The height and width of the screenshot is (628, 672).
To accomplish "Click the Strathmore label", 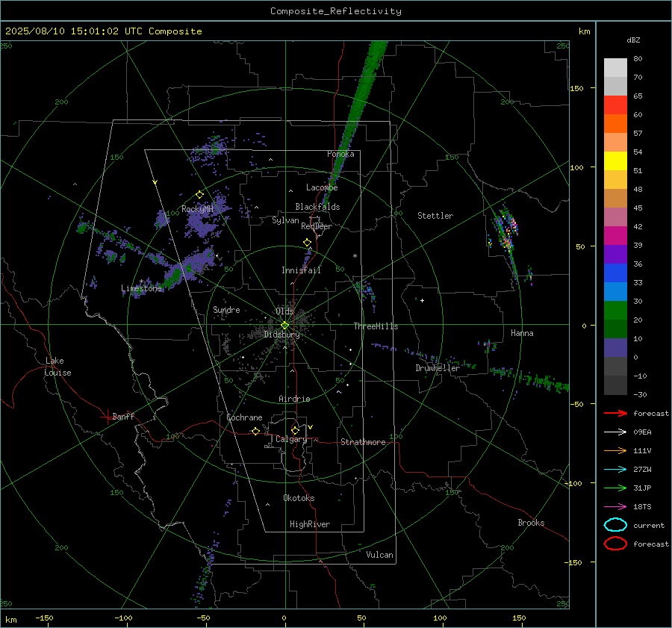I will (x=363, y=442).
